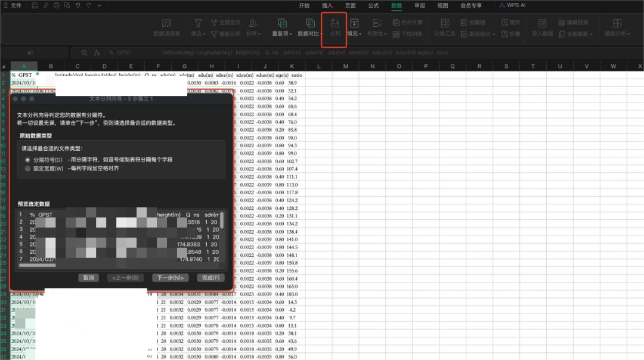Click the 分列 text-to-columns icon
This screenshot has width=644, height=360.
pos(335,23)
